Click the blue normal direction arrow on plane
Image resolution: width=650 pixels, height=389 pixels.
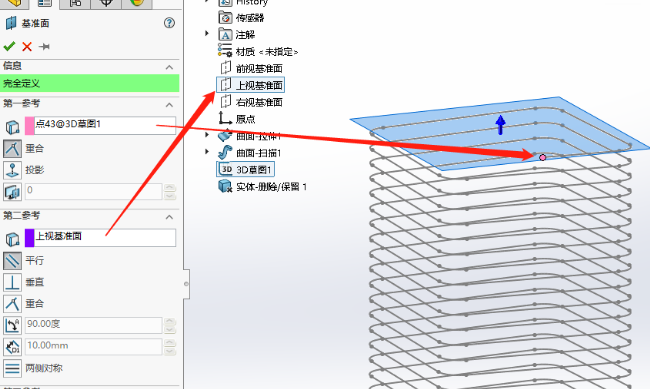pos(500,124)
